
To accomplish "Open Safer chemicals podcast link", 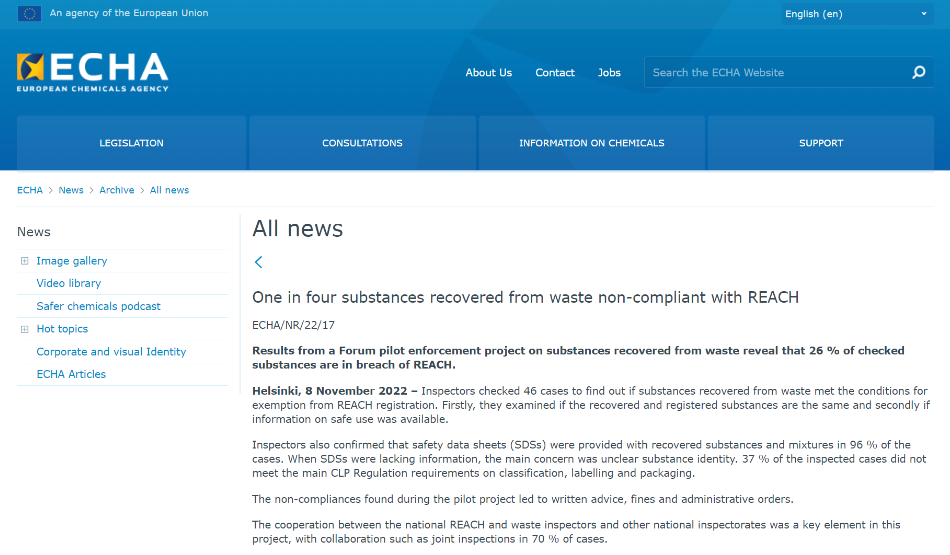I will click(x=98, y=306).
